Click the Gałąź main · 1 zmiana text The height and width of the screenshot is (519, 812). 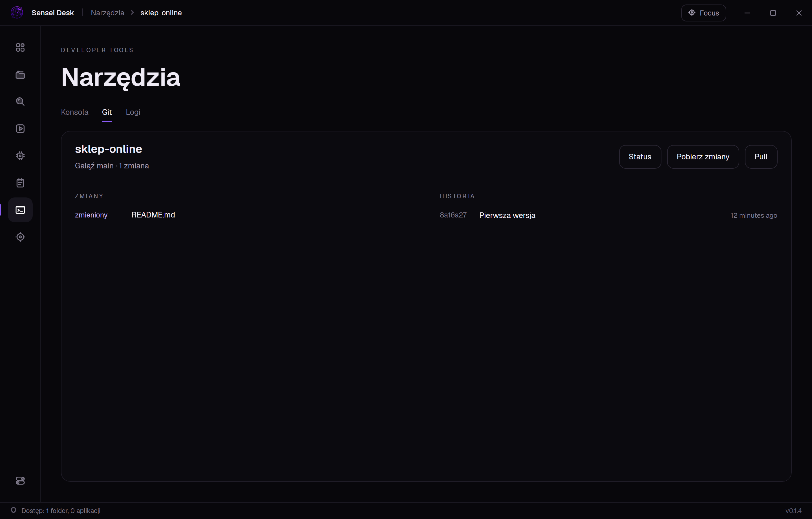click(112, 166)
